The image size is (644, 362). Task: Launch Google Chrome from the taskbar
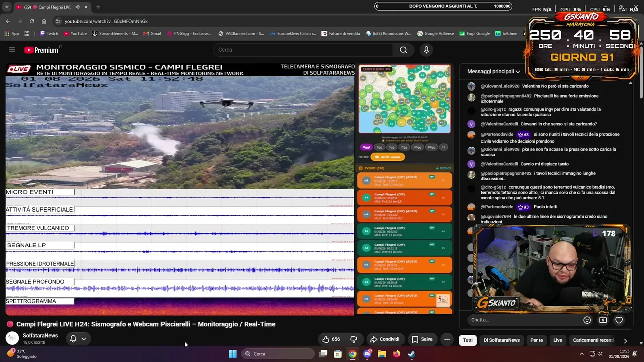(x=352, y=354)
